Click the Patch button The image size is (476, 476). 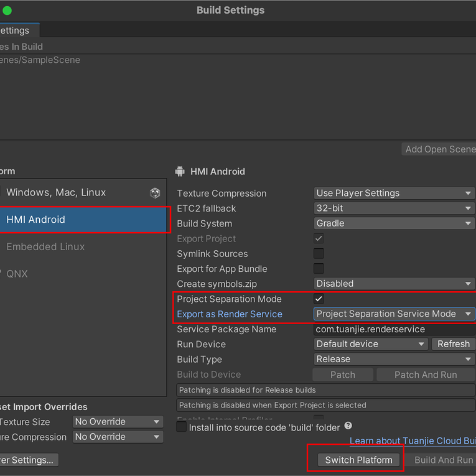[x=343, y=375]
